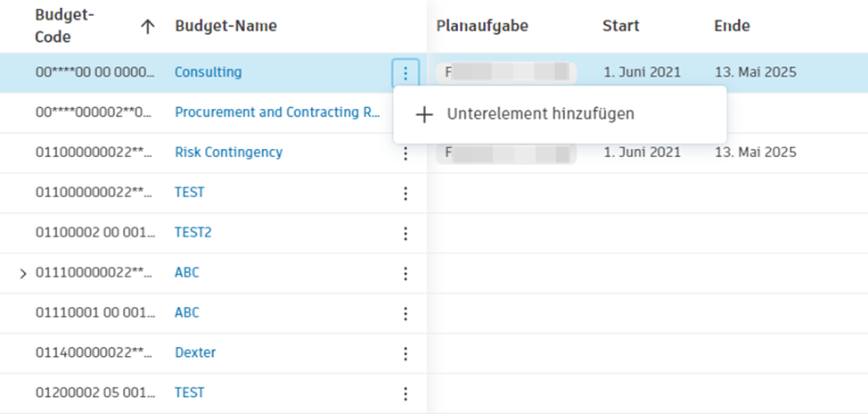Open the three-dot menu for Dexter row
This screenshot has width=868, height=414.
tap(405, 354)
